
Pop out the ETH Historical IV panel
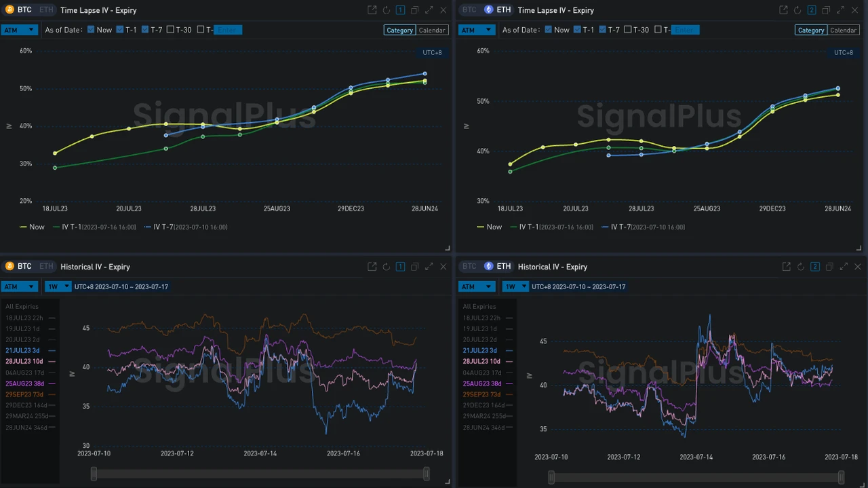pos(786,267)
